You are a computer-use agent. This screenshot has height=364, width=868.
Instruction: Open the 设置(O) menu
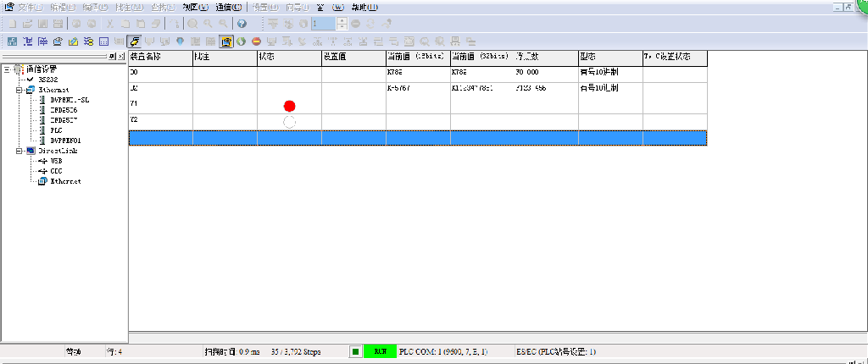(265, 7)
